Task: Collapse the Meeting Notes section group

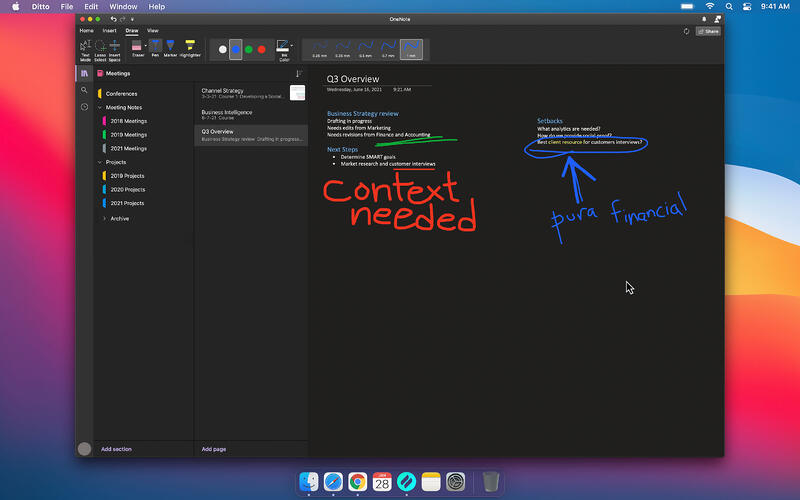Action: (100, 108)
